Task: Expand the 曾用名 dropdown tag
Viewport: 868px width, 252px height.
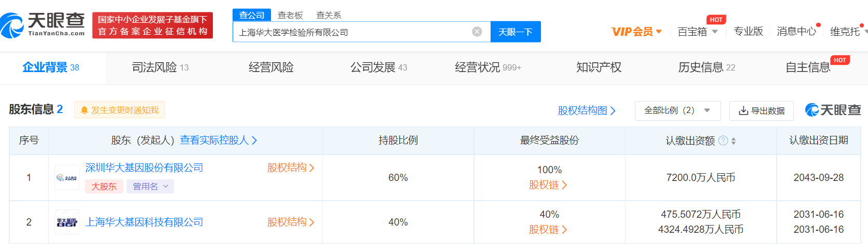Action: (x=150, y=187)
